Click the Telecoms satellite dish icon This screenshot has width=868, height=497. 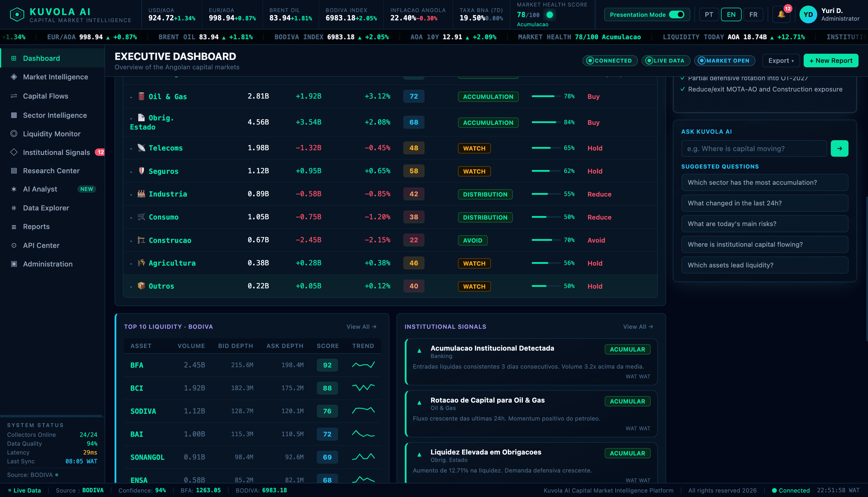coord(141,148)
